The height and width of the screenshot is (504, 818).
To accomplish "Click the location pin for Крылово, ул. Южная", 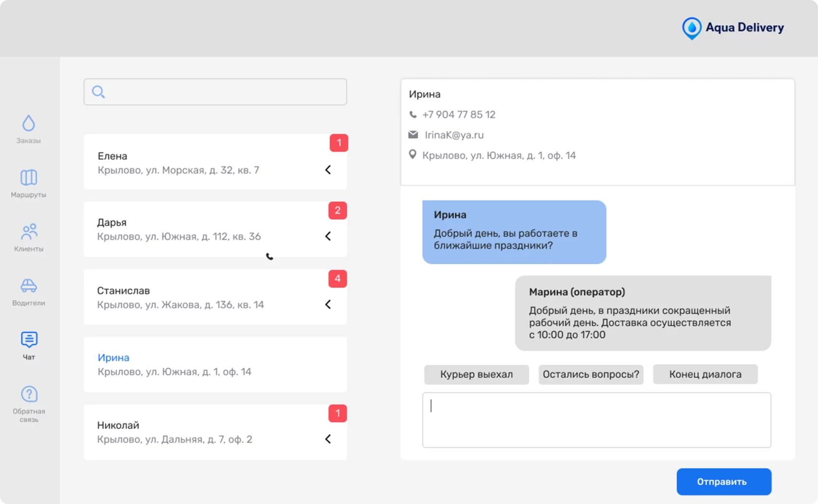I will click(x=412, y=155).
